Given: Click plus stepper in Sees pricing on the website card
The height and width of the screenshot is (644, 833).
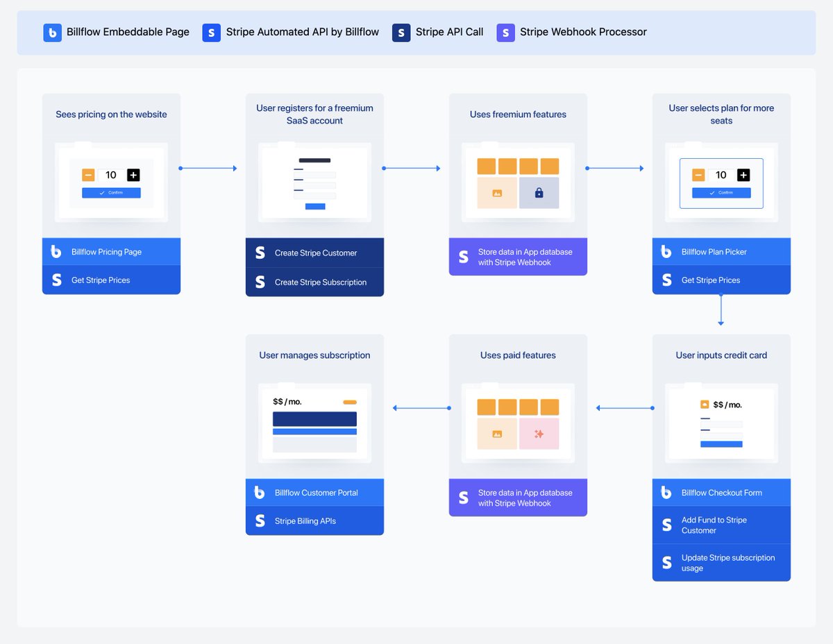Looking at the screenshot, I should tap(133, 175).
